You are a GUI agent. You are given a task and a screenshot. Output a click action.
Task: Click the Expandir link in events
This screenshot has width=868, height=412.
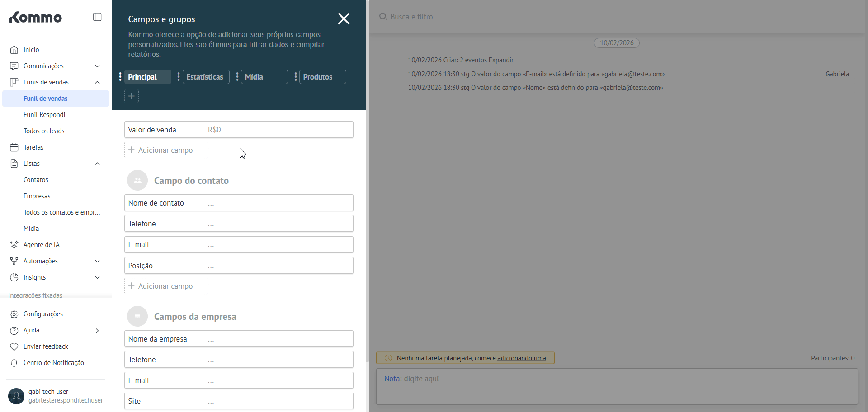501,60
